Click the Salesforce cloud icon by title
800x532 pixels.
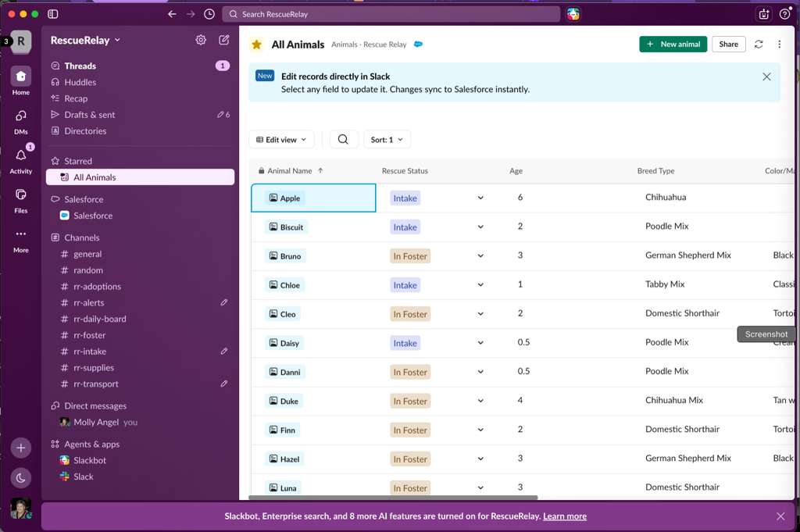point(419,45)
